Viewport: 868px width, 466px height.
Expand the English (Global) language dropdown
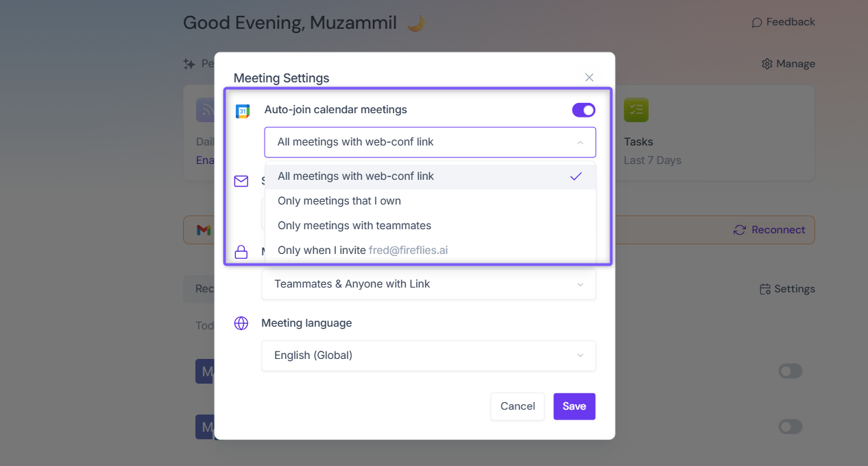click(429, 356)
